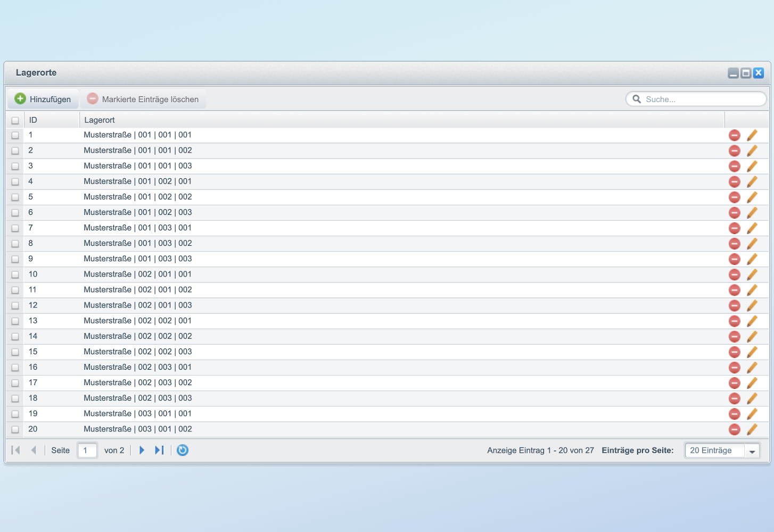Edit entry with ID 16
Image resolution: width=774 pixels, height=532 pixels.
752,367
